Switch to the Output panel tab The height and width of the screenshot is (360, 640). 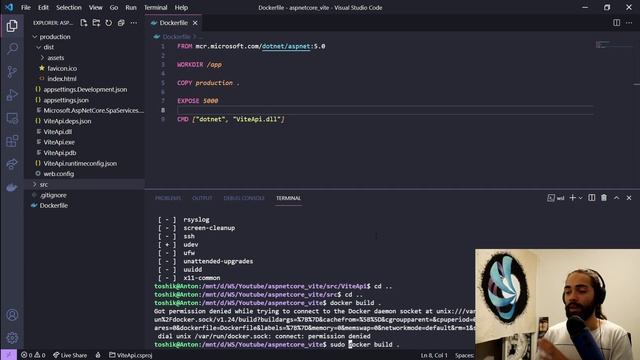pyautogui.click(x=202, y=198)
